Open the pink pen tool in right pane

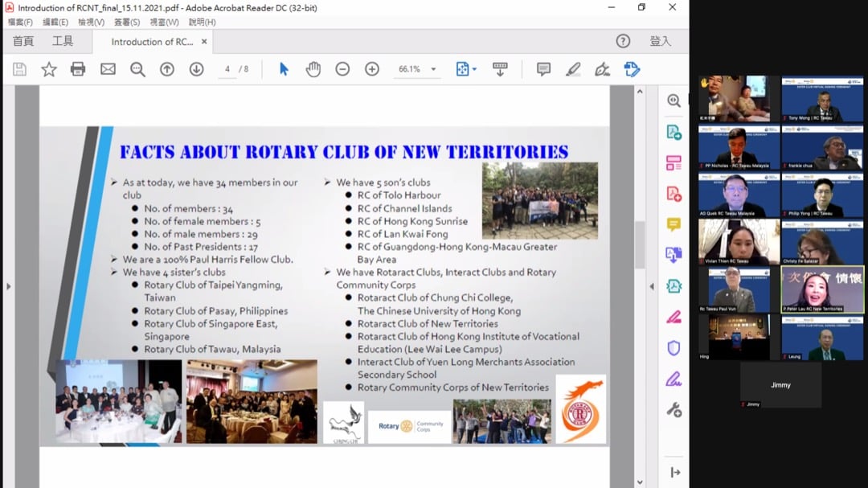pyautogui.click(x=674, y=317)
